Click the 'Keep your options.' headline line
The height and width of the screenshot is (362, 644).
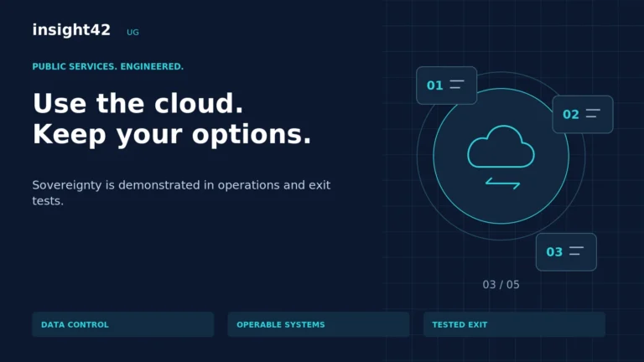[172, 135]
